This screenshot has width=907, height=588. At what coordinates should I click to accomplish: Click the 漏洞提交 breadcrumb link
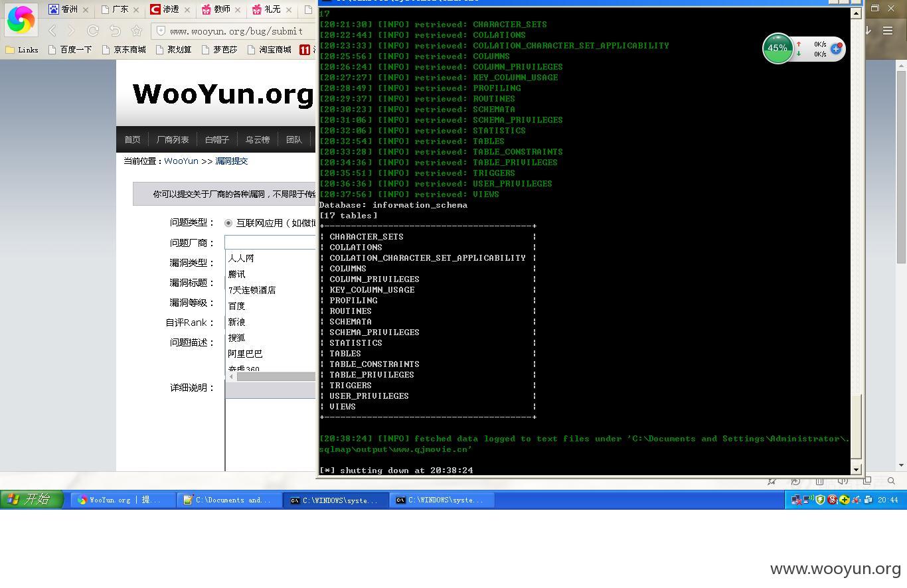coord(232,161)
